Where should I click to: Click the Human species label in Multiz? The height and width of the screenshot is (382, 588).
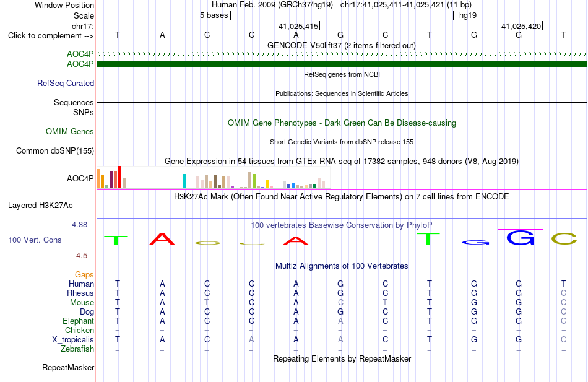coord(81,284)
